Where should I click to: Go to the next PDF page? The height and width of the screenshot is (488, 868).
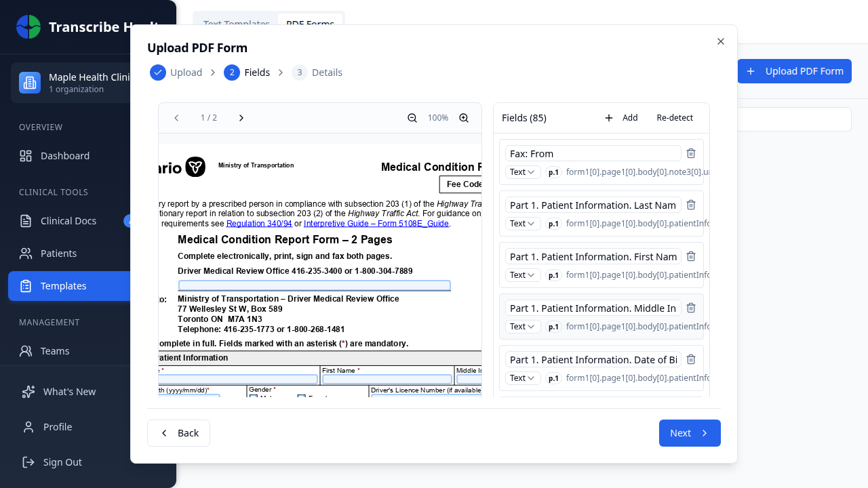pyautogui.click(x=241, y=117)
